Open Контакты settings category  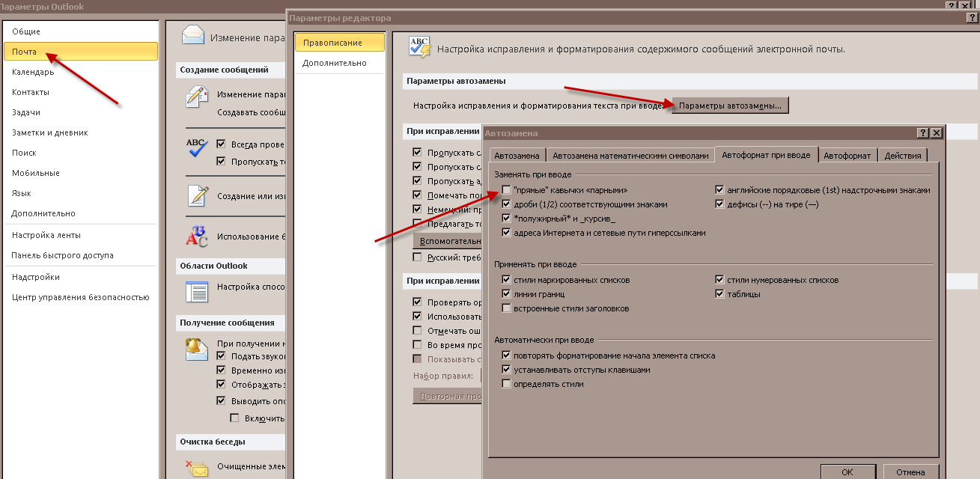click(x=81, y=92)
